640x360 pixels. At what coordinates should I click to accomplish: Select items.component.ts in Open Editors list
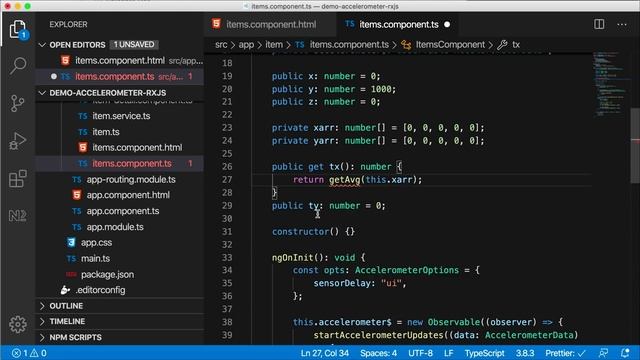click(121, 76)
